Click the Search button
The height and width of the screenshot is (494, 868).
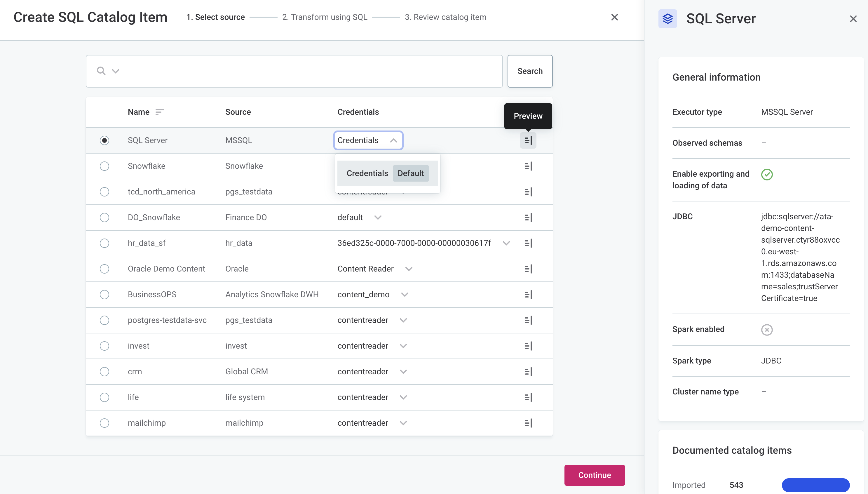(530, 71)
